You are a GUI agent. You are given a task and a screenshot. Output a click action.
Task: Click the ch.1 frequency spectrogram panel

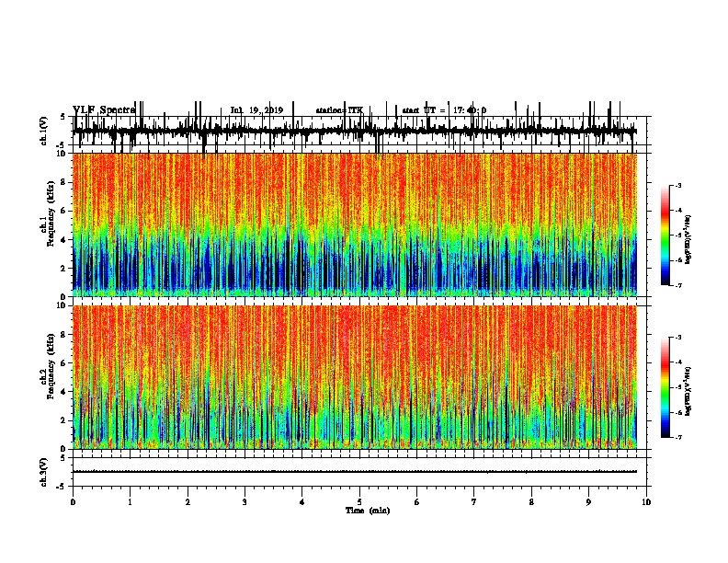355,224
